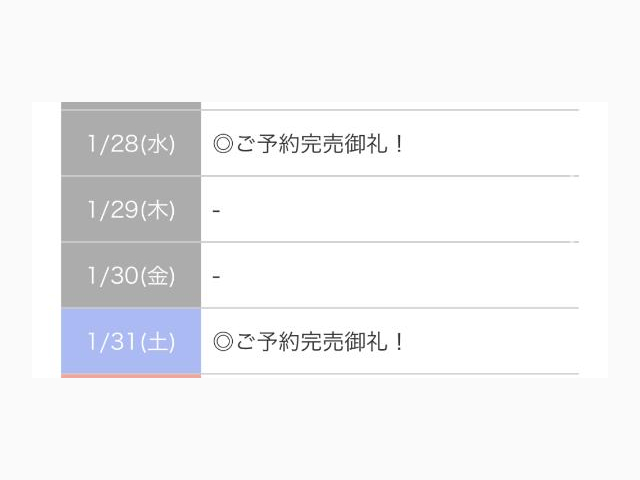This screenshot has width=640, height=480.
Task: Click the ご予約完売御礼 text for 1/28
Action: [x=310, y=144]
